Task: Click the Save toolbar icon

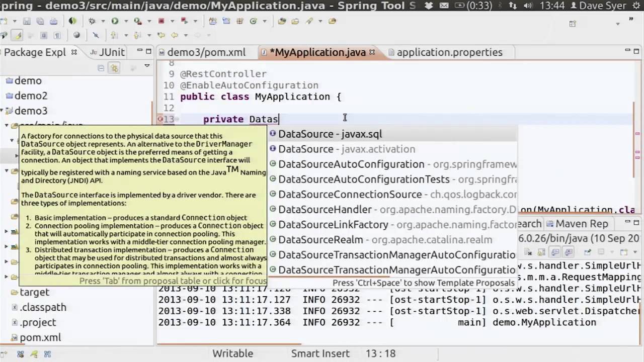Action: coord(27,22)
